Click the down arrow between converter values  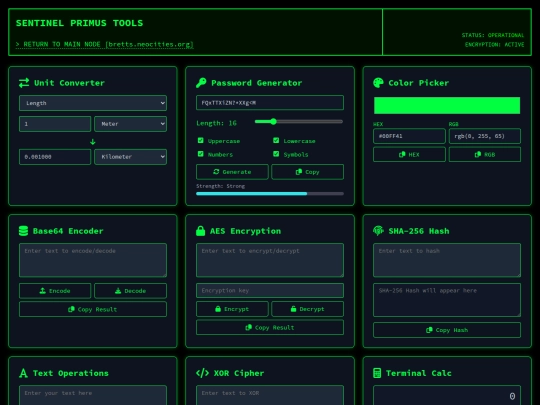[x=93, y=142]
